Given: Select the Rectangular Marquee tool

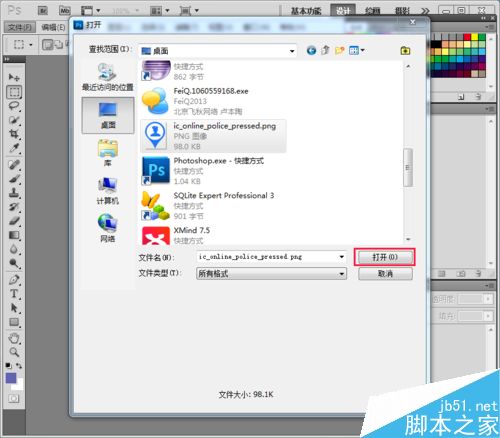Looking at the screenshot, I should pos(14,92).
